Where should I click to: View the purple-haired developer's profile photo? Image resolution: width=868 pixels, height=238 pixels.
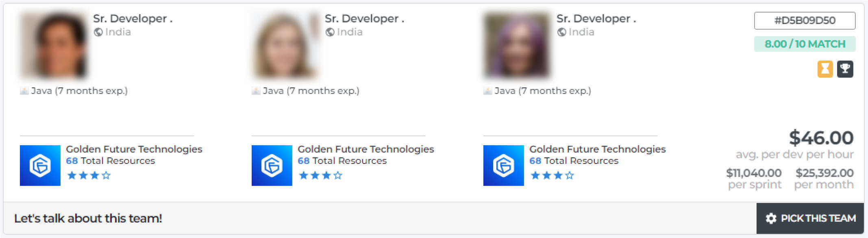(517, 45)
